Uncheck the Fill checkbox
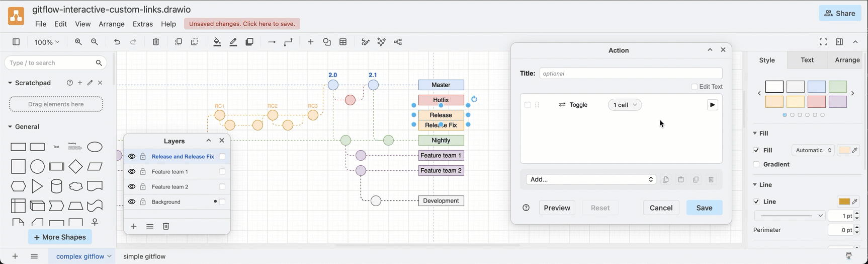 click(757, 150)
